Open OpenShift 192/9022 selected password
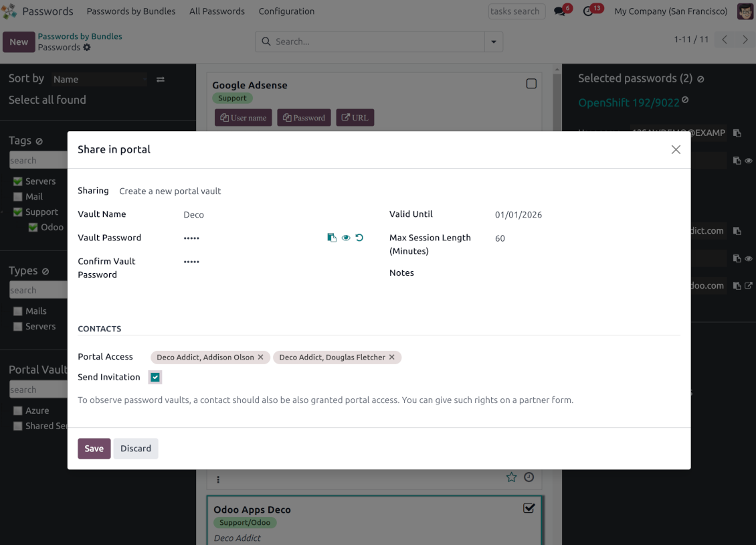 629,102
